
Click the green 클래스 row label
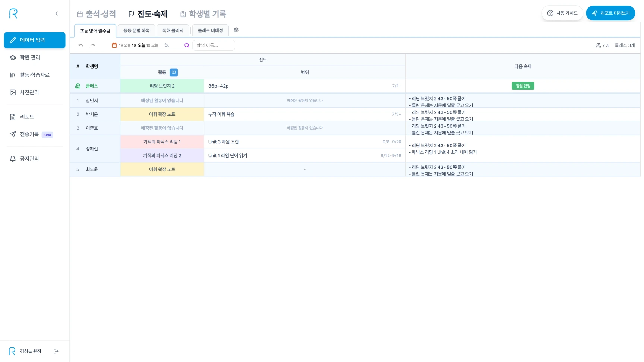(x=92, y=86)
